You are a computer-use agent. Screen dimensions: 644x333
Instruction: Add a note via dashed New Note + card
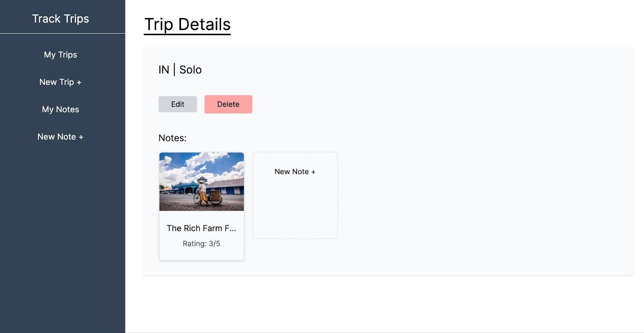coord(295,195)
